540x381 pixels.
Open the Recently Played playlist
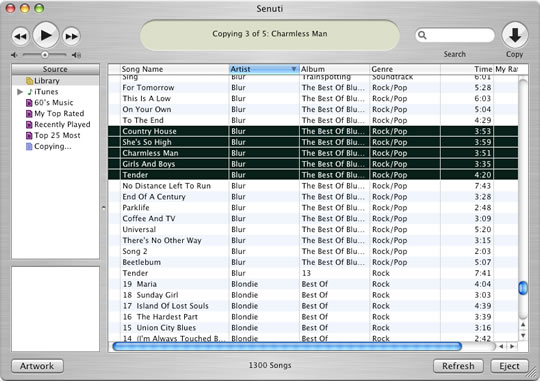click(62, 124)
